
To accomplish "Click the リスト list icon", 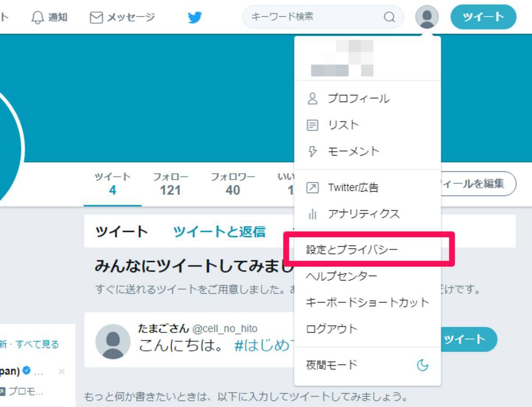I will tap(313, 125).
